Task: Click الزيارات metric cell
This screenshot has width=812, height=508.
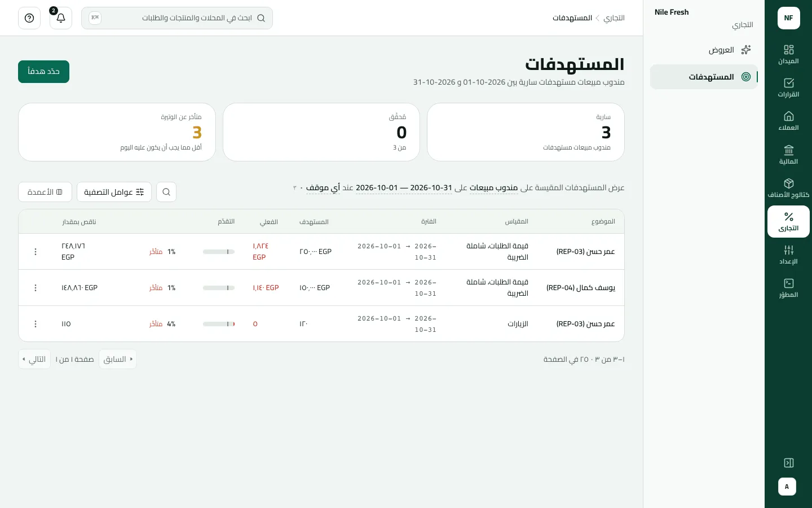Action: 518,324
